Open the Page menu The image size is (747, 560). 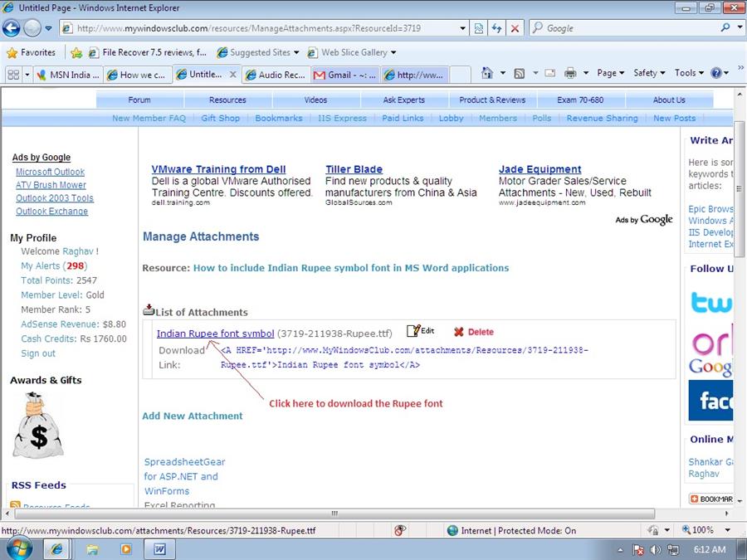pos(610,73)
